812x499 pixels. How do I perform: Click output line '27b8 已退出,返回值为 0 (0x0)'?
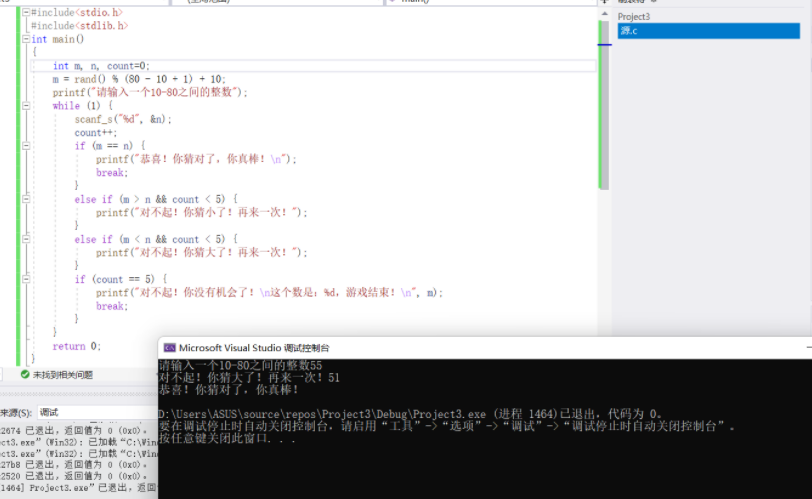click(74, 465)
